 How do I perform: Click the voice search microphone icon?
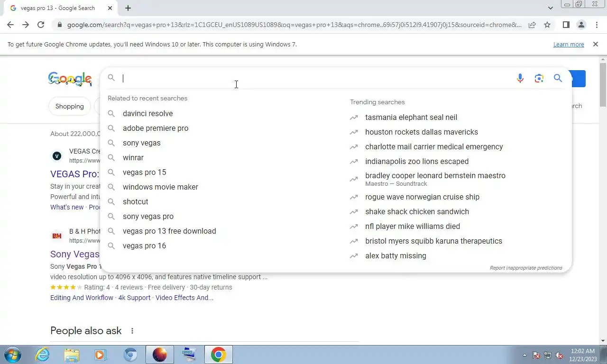[x=520, y=78]
